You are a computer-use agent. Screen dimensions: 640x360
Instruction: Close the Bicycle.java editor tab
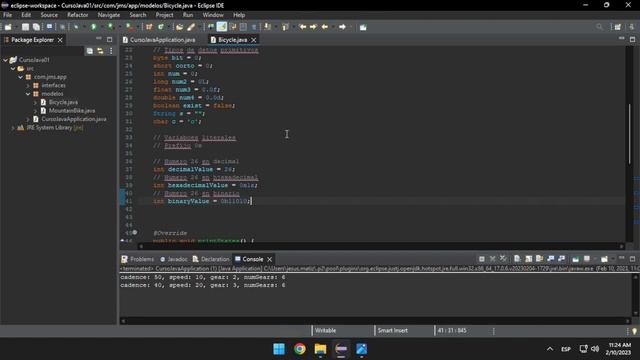tap(253, 40)
